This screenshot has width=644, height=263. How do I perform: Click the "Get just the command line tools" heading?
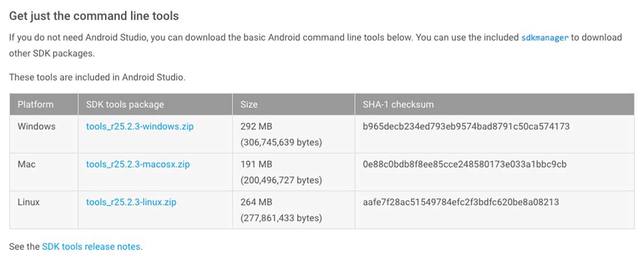coord(94,15)
